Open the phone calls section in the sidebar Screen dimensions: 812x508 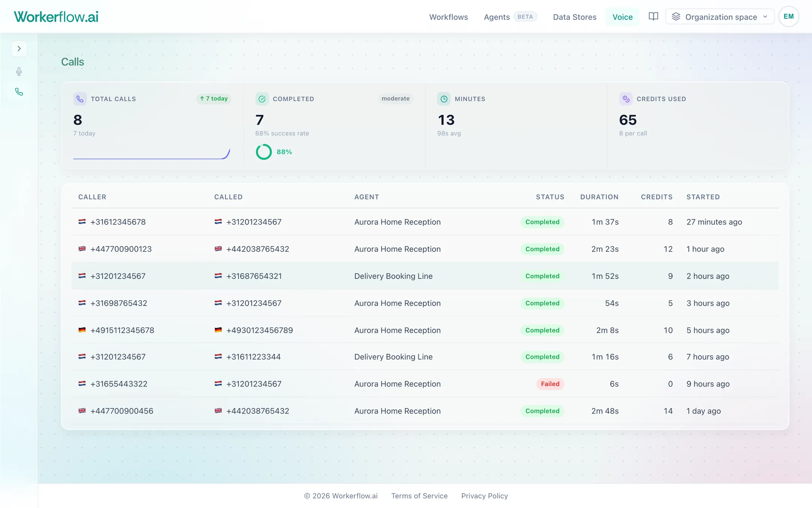click(x=19, y=92)
